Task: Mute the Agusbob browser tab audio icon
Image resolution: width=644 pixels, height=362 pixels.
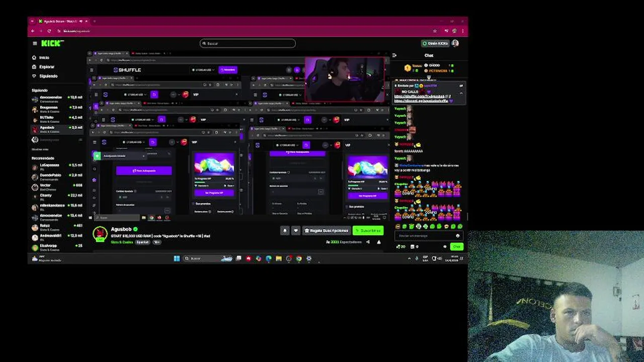Action: pyautogui.click(x=80, y=21)
